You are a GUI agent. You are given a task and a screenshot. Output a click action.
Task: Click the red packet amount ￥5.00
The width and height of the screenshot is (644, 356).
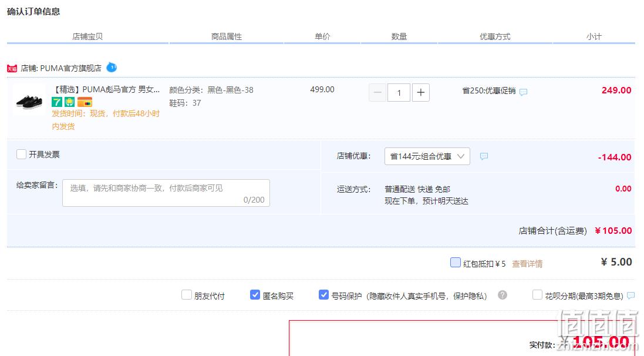(616, 262)
